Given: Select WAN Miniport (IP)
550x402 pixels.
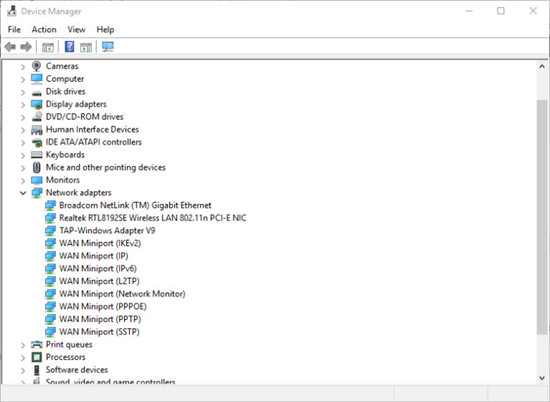Looking at the screenshot, I should coord(94,256).
